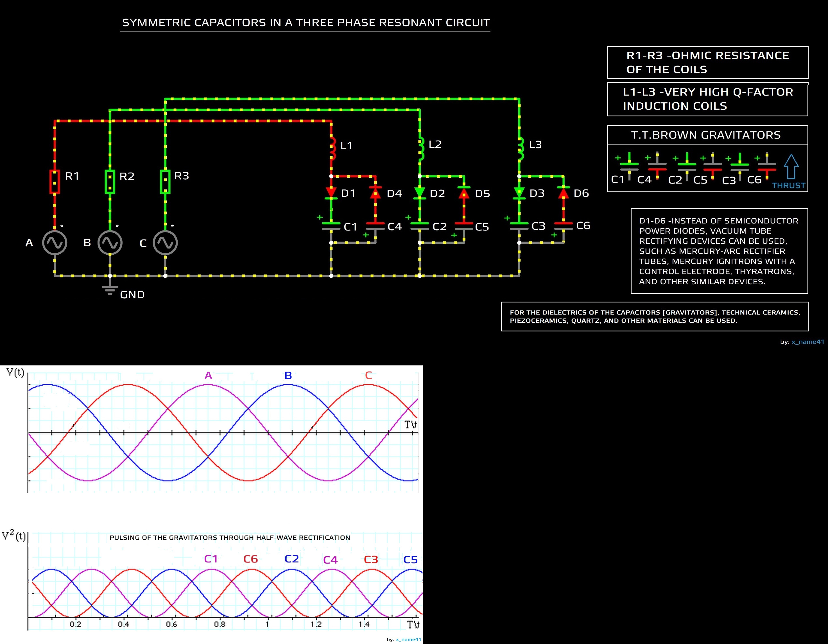Select the D6 diode symbol

click(563, 193)
